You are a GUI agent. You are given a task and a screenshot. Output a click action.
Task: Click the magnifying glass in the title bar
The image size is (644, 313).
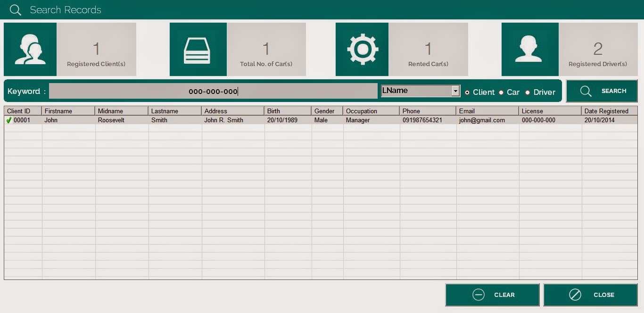point(14,9)
